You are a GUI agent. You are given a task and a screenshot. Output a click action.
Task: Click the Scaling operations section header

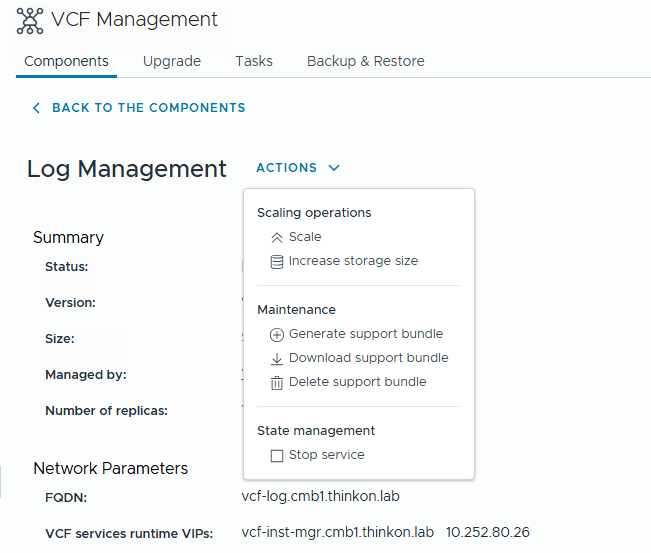click(x=314, y=213)
